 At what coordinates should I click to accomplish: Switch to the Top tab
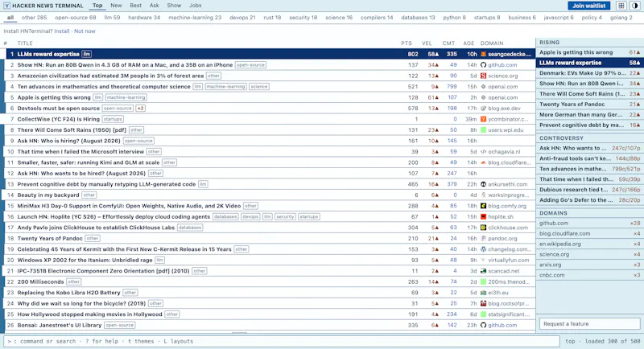(97, 6)
